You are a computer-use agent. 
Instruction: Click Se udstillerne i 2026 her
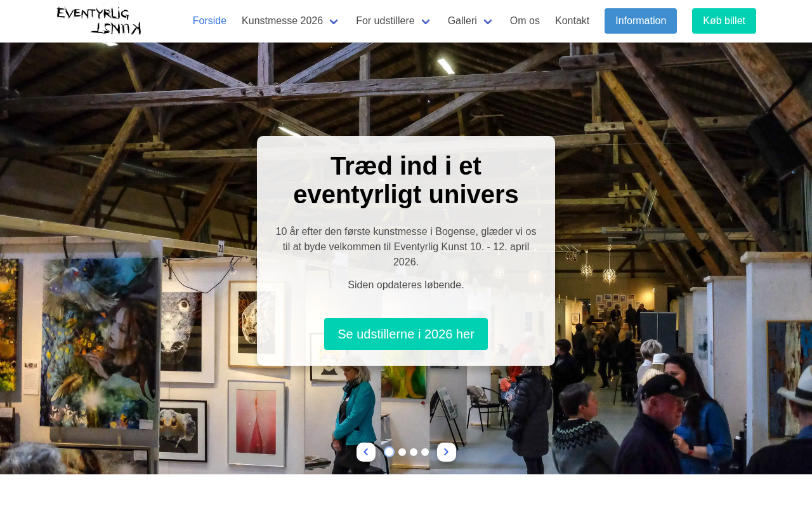406,334
